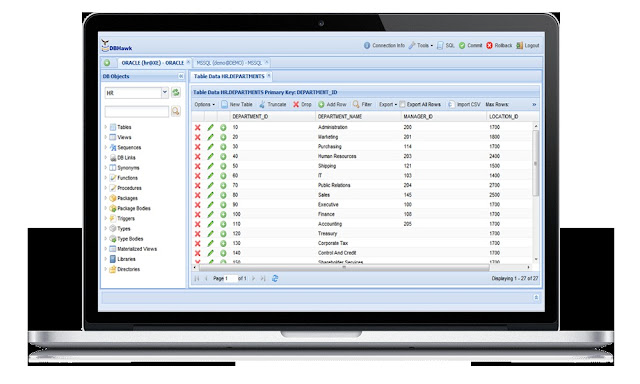Open the SQL editor

[445, 45]
